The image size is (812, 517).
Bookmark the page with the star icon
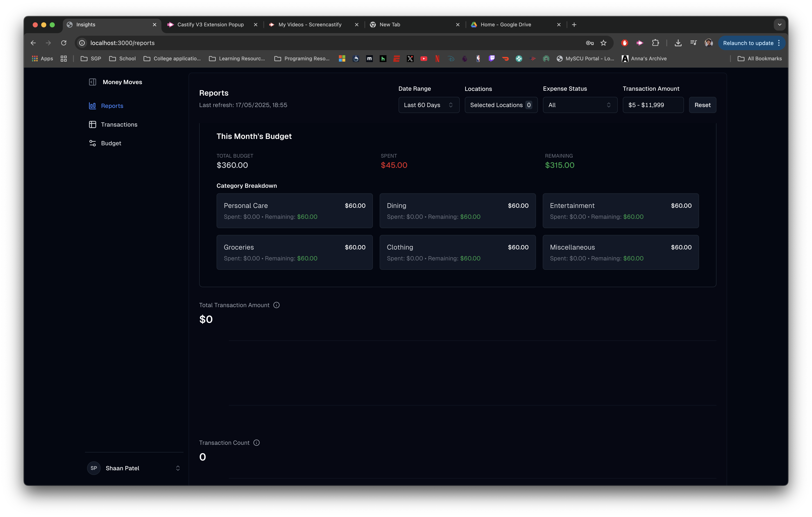tap(604, 43)
